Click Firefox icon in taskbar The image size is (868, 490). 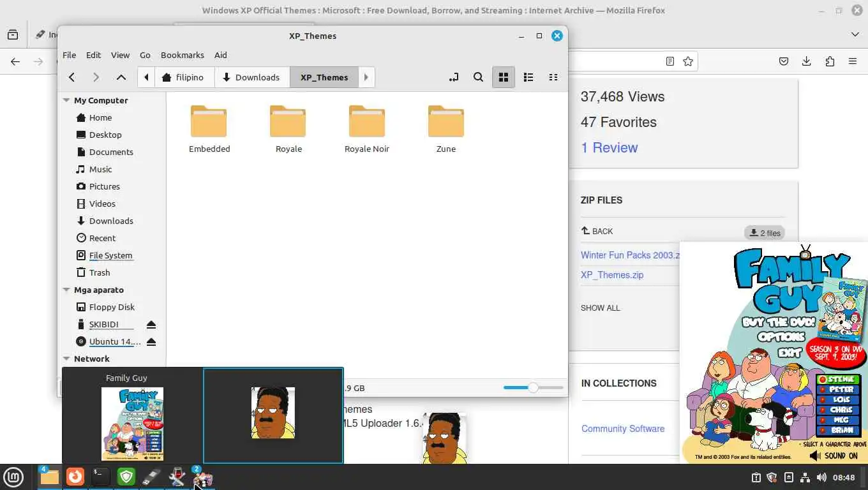coord(75,477)
